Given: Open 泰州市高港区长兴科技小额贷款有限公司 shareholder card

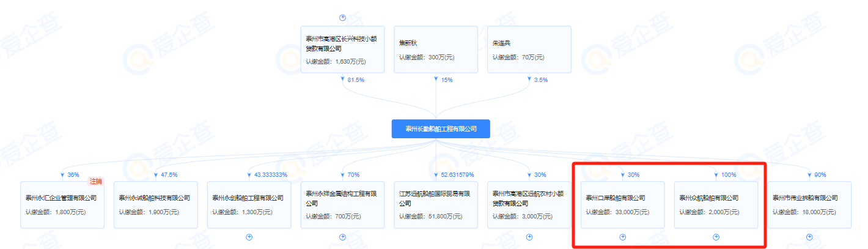Looking at the screenshot, I should pos(342,50).
